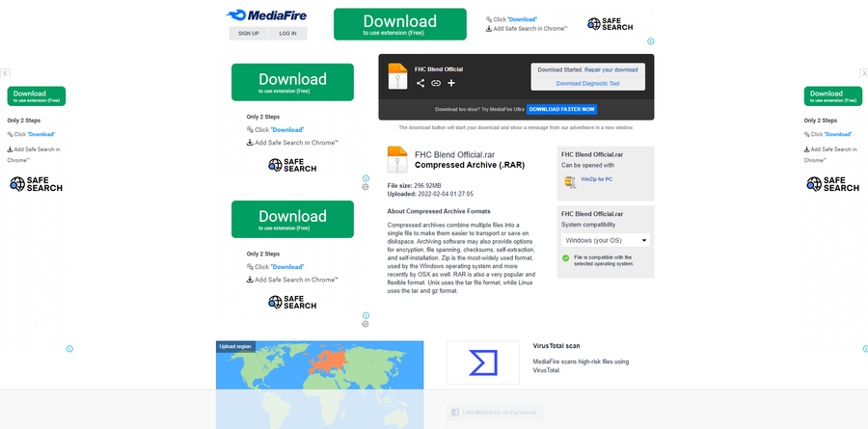868x429 pixels.
Task: Click the VirusTotal logo thumbnail
Action: pyautogui.click(x=483, y=362)
